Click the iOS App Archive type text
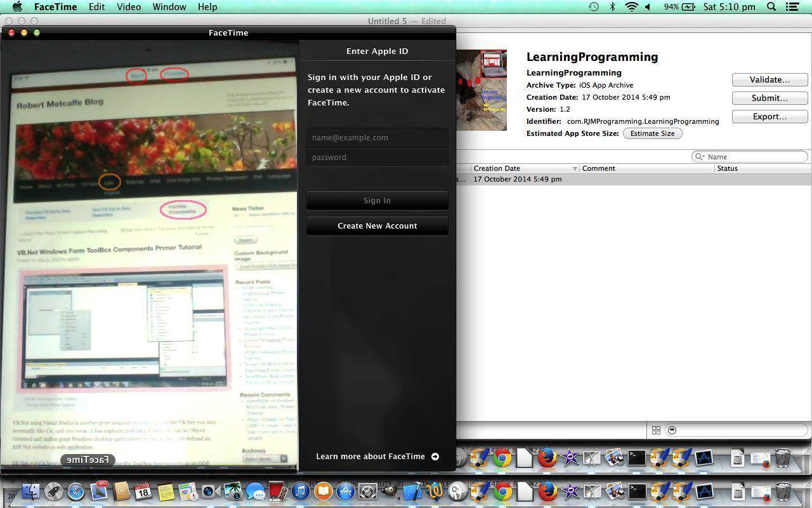 pyautogui.click(x=606, y=85)
